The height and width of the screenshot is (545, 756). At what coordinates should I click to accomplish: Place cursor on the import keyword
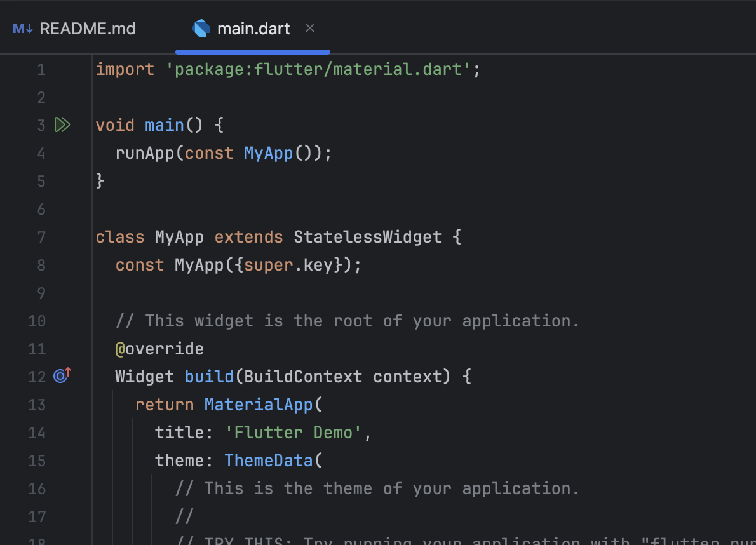[125, 69]
